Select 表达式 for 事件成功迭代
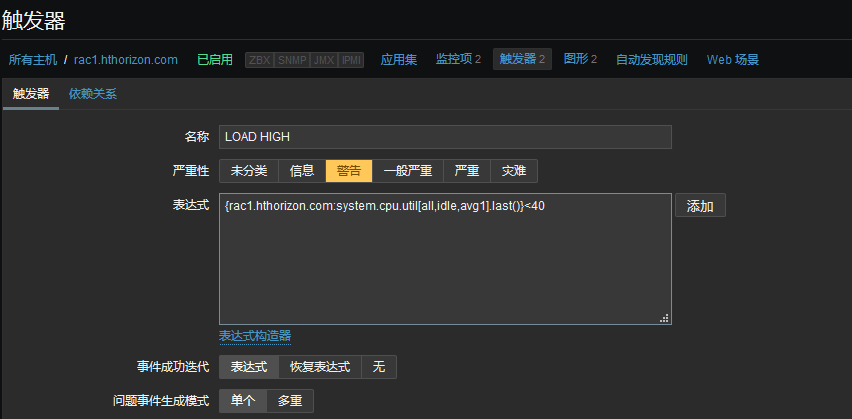 click(x=249, y=367)
